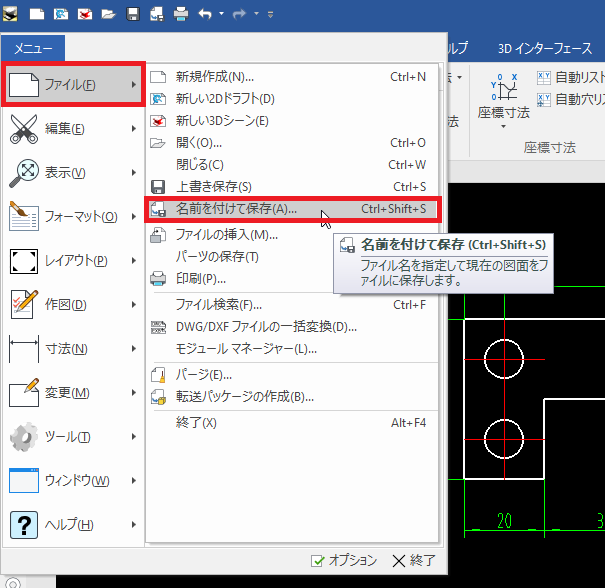Click the save floppy icon in title bar

133,15
